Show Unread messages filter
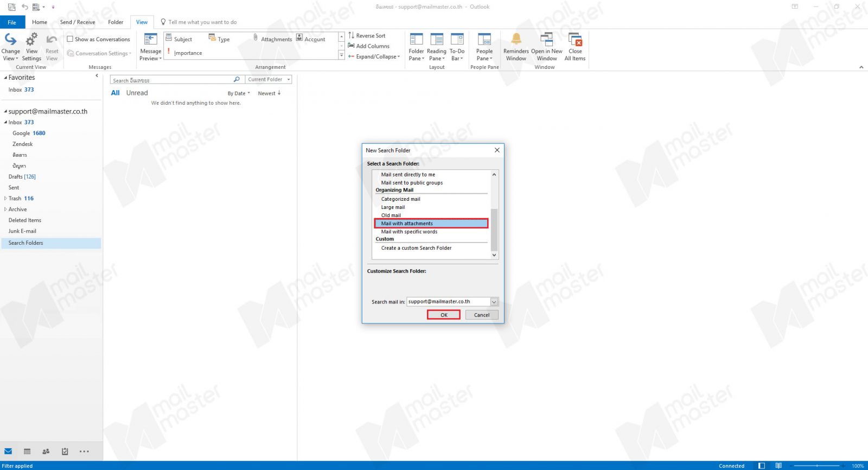Viewport: 868px width, 470px height. tap(137, 93)
